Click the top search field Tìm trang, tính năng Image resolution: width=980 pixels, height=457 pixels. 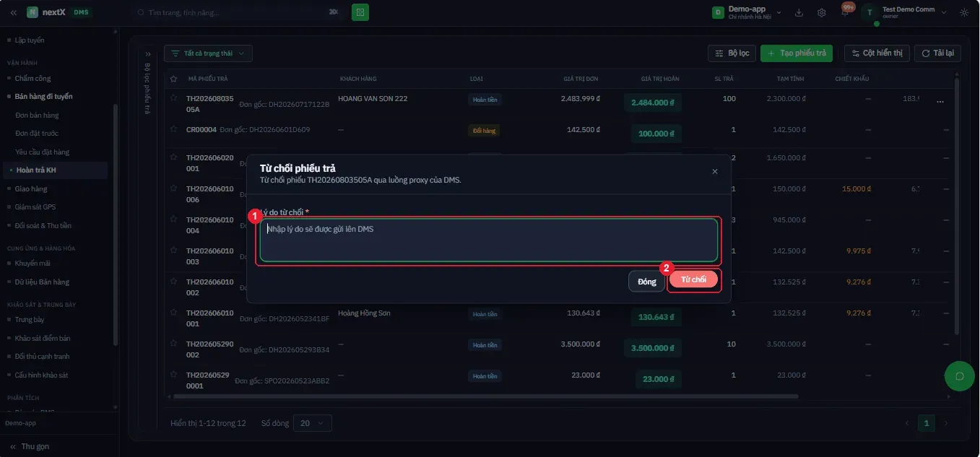pos(238,12)
